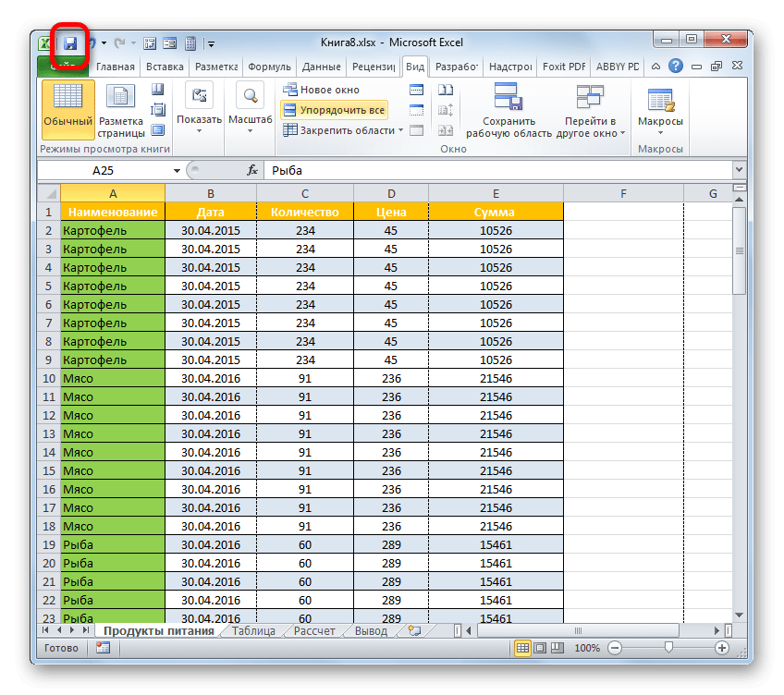
Task: Enable Page Layout view in the status bar
Action: click(x=540, y=648)
